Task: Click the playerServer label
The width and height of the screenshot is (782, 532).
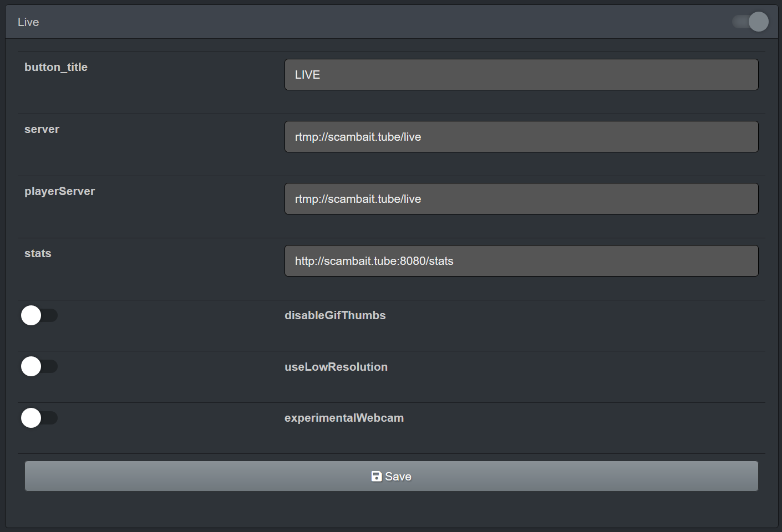Action: [x=59, y=191]
